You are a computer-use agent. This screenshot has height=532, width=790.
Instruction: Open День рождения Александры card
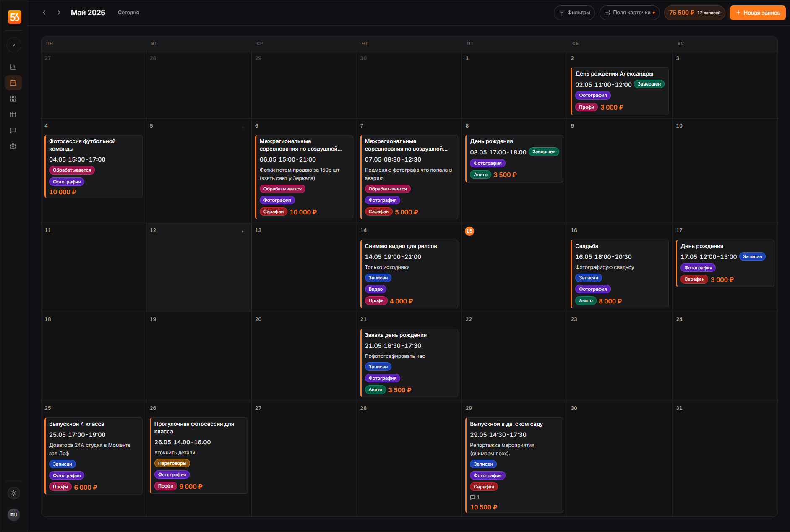[x=619, y=91]
